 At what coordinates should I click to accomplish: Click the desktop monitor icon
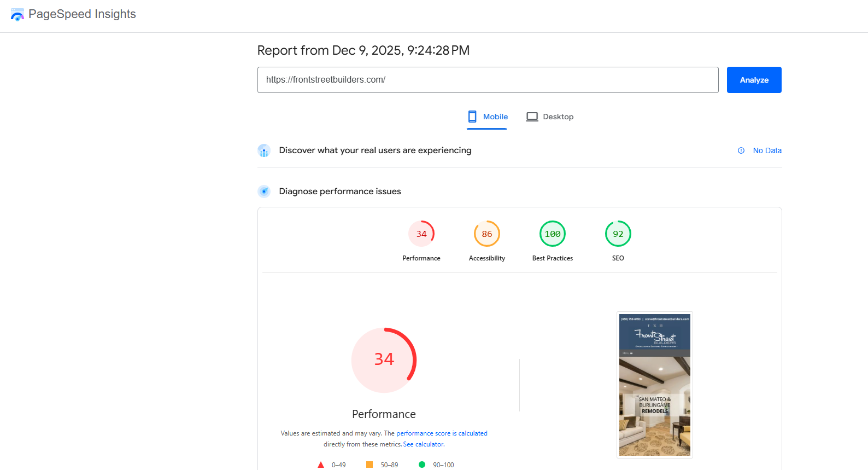coord(532,117)
